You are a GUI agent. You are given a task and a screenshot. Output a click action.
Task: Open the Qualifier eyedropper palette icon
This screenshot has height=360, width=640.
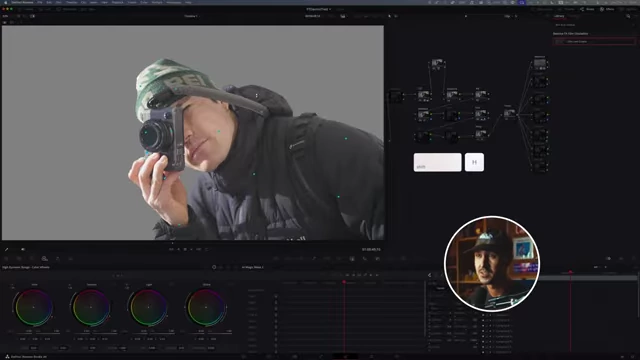click(314, 258)
